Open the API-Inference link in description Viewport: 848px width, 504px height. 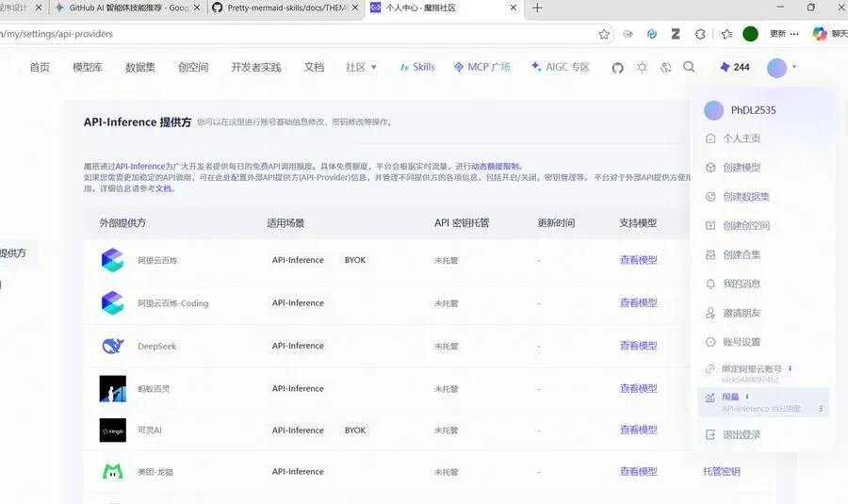140,167
